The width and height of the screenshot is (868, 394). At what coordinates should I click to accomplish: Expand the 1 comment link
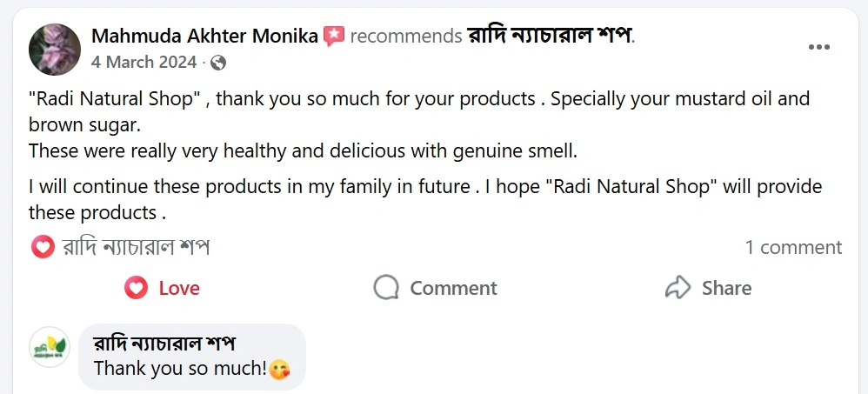click(x=793, y=248)
